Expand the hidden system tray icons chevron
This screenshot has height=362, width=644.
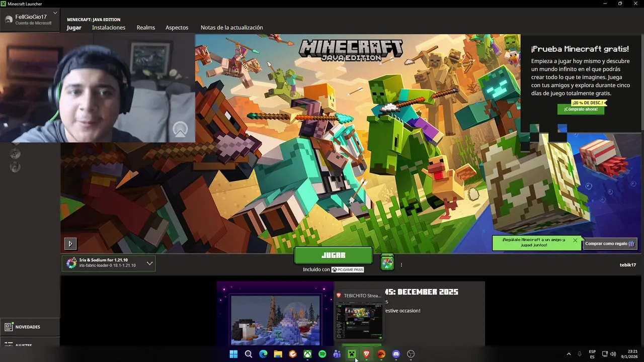(569, 354)
